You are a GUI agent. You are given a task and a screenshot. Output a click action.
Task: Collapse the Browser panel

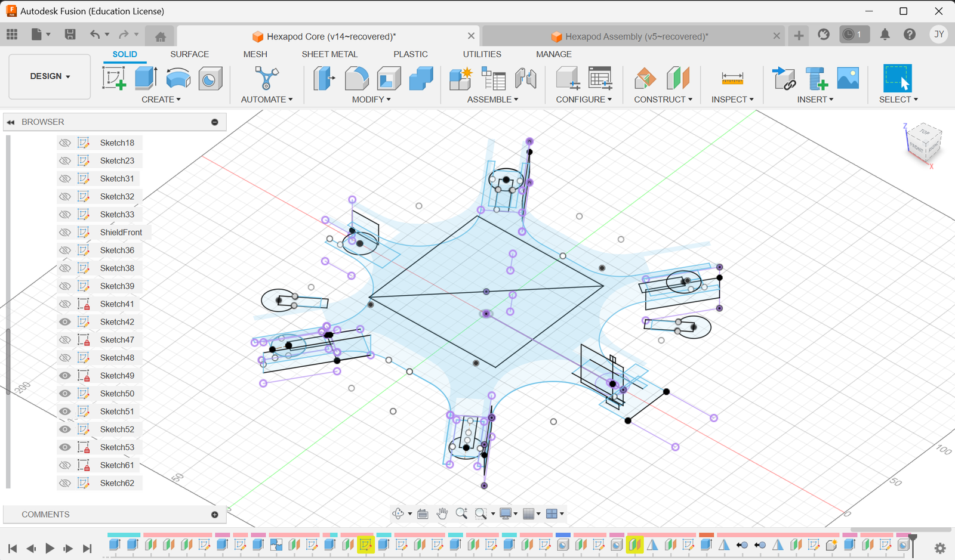click(11, 122)
